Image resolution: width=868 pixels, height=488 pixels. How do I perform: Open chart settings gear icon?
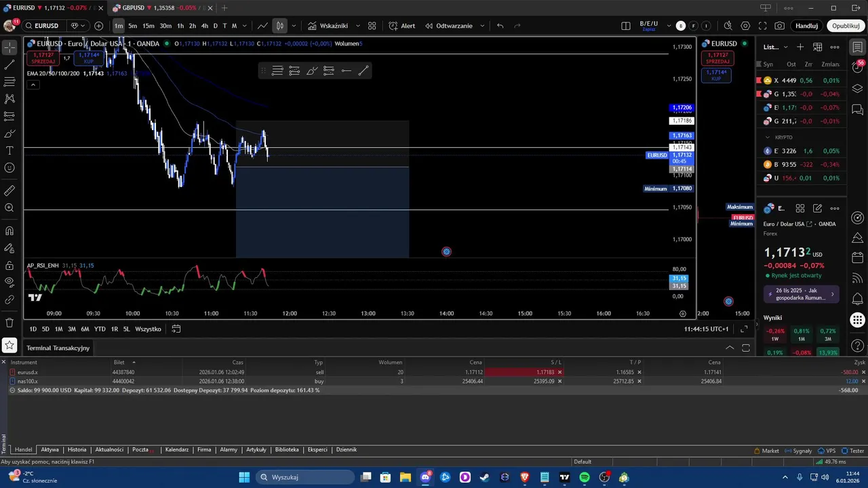(x=745, y=26)
